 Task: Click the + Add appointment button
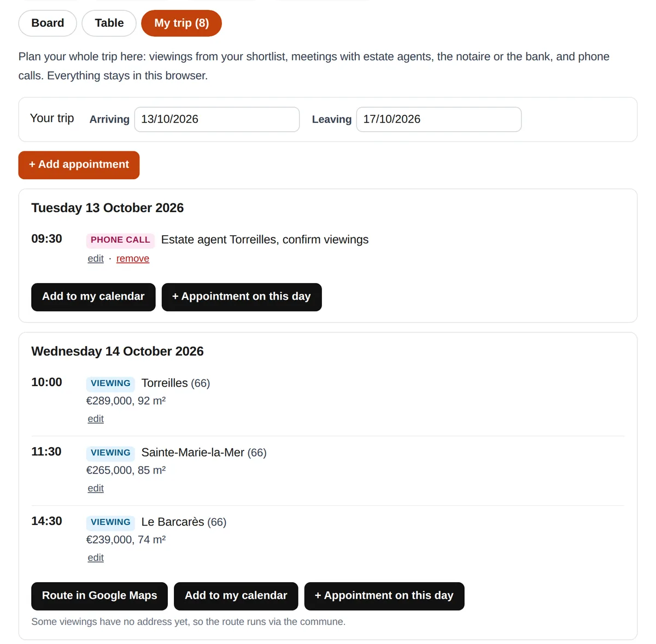(79, 165)
